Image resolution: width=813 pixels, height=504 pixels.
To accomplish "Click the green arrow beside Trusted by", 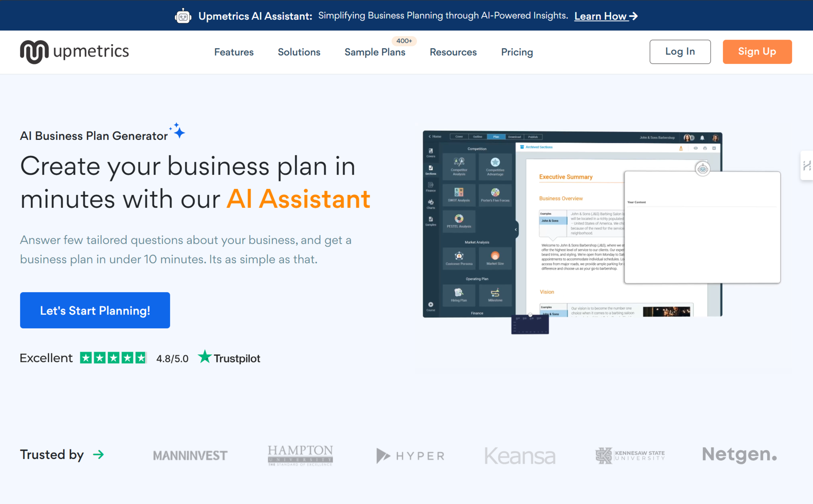I will pyautogui.click(x=98, y=454).
